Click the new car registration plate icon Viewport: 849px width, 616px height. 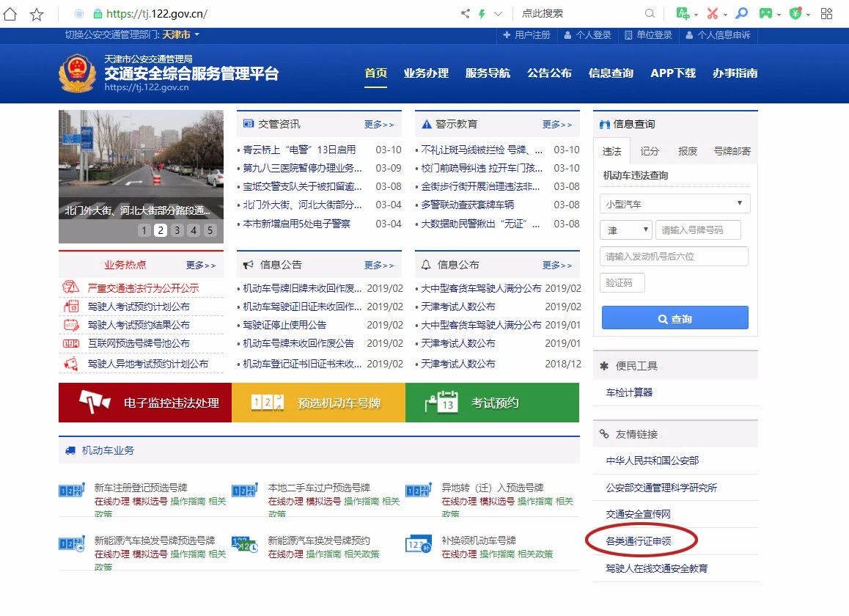point(71,491)
